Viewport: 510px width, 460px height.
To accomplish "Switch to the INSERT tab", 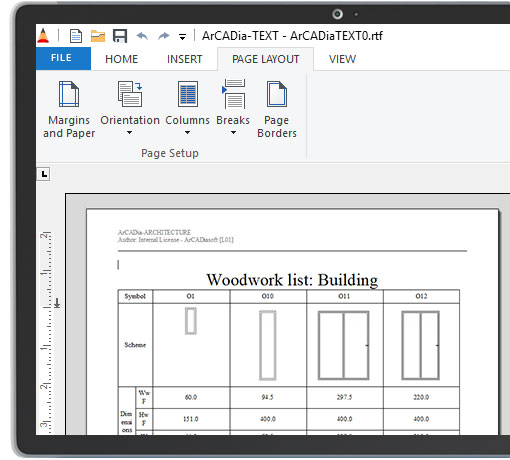I will [184, 59].
